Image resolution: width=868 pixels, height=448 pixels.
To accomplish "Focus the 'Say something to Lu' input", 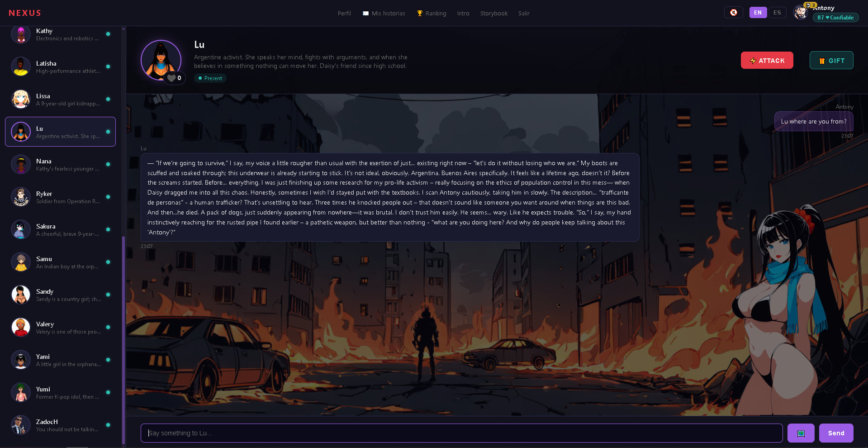I will click(461, 433).
